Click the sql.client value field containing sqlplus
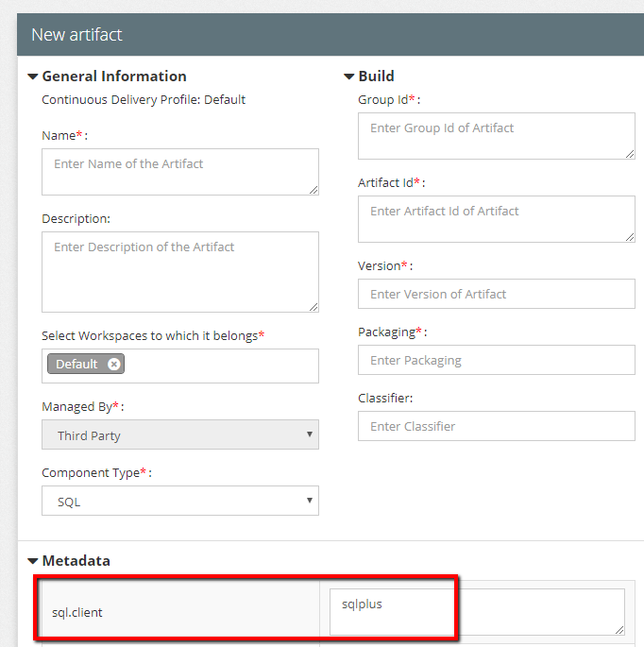644x647 pixels. point(477,611)
